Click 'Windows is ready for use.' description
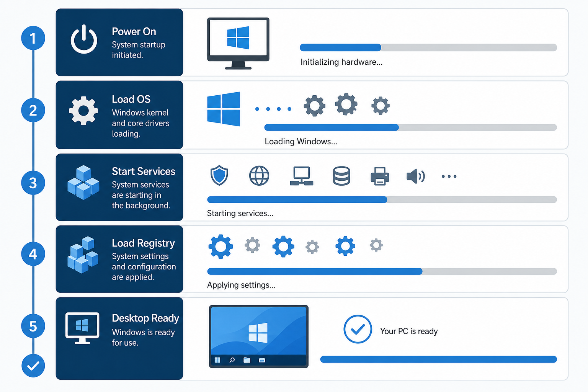 [x=143, y=337]
